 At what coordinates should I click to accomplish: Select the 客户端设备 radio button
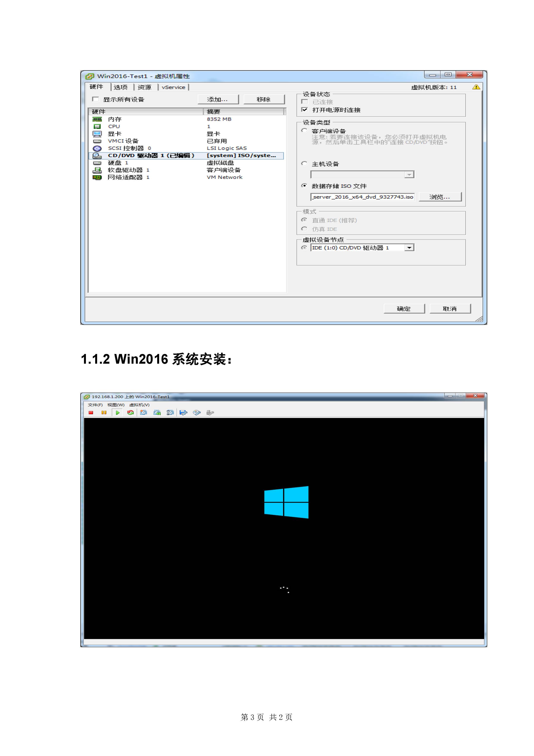pyautogui.click(x=304, y=131)
